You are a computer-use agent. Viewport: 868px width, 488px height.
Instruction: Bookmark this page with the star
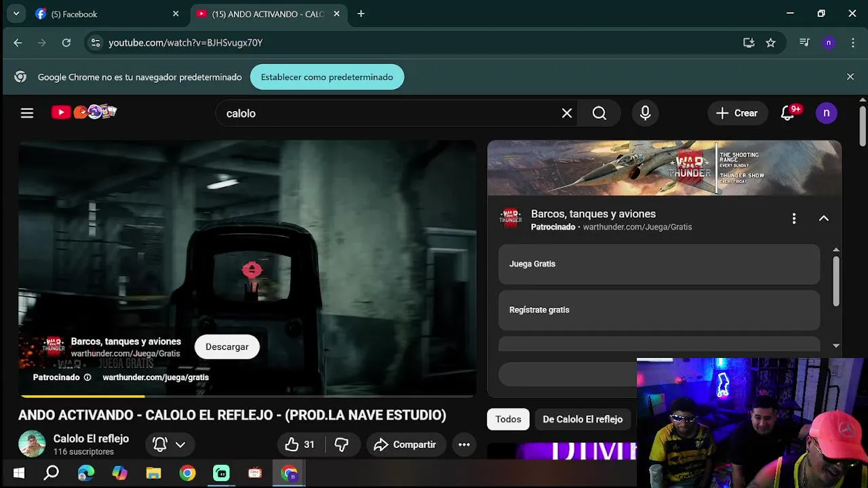click(x=770, y=43)
